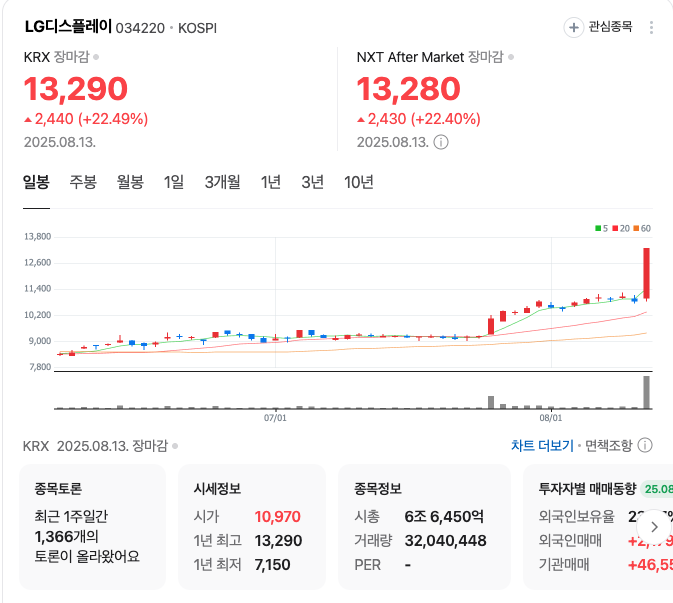Show the 3년 chart
This screenshot has width=673, height=603.
pos(312,182)
